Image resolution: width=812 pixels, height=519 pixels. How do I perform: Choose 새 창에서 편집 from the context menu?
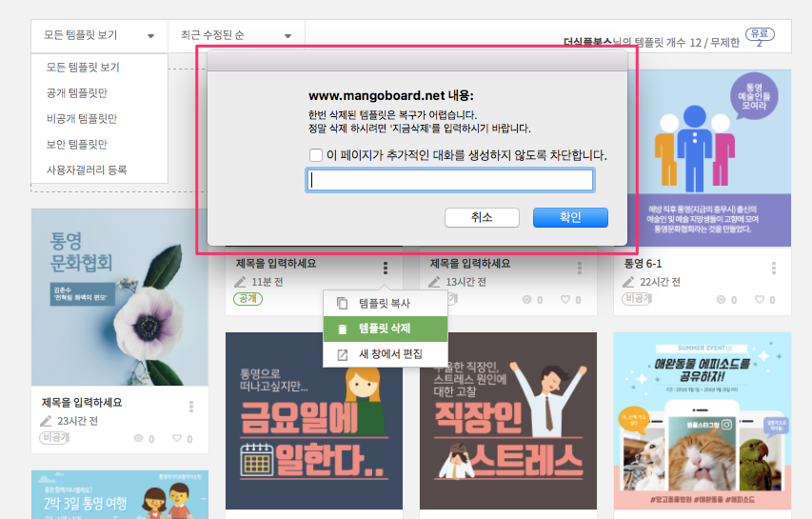point(386,353)
